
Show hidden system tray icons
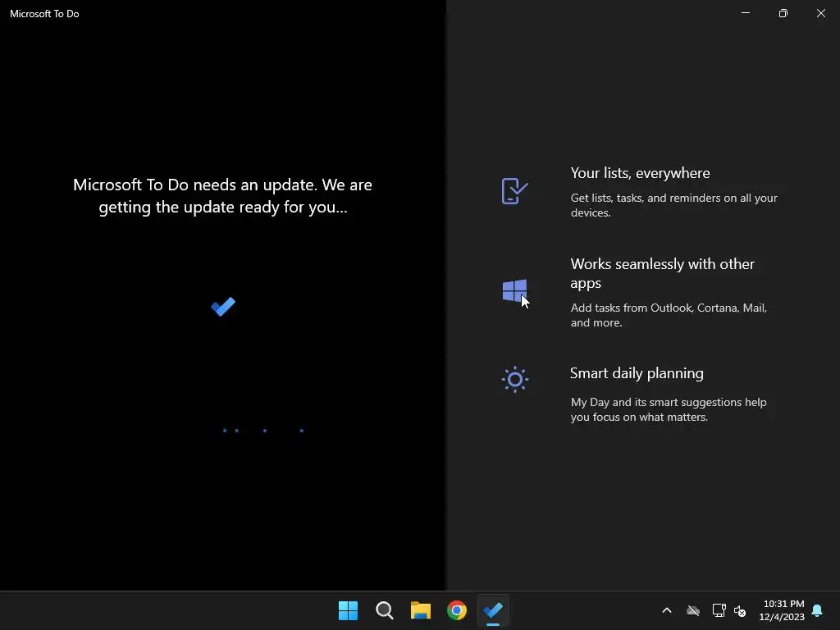[x=667, y=610]
